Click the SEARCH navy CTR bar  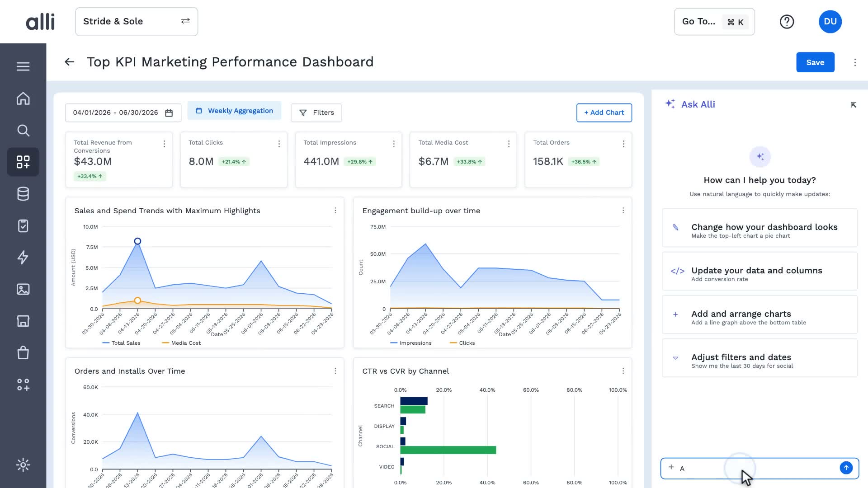pyautogui.click(x=414, y=401)
